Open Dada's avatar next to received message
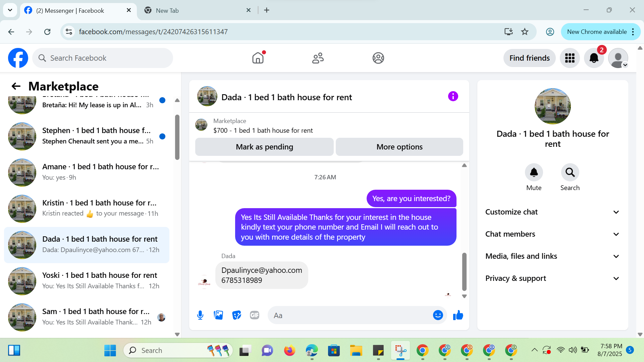644x362 pixels. [204, 282]
